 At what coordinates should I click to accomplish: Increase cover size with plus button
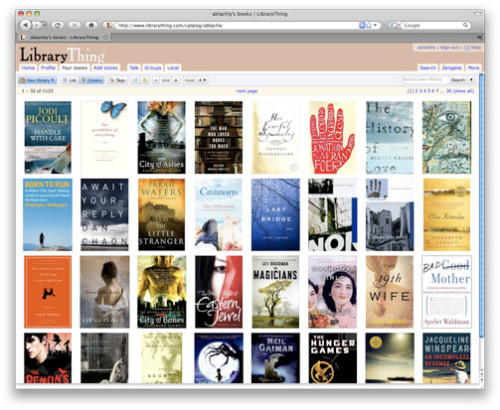coord(176,80)
